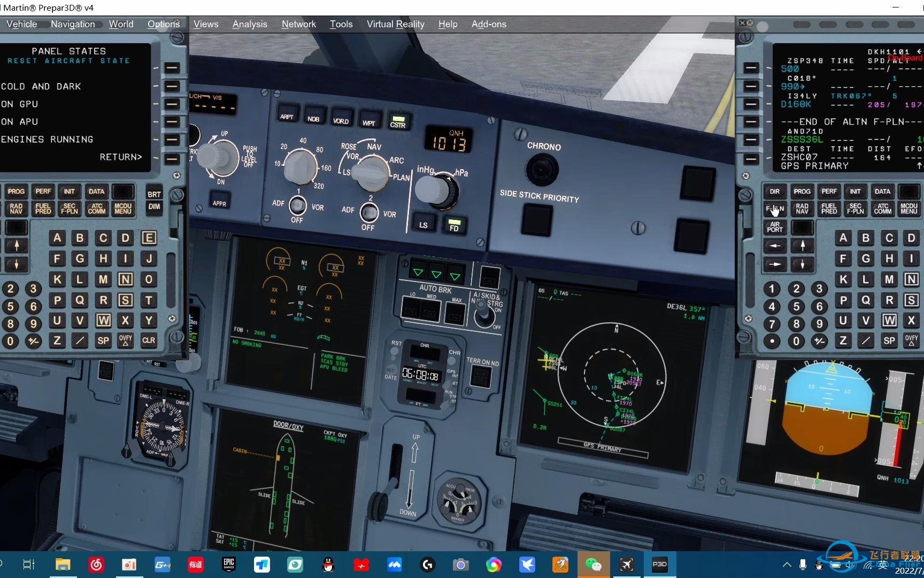The height and width of the screenshot is (578, 924).
Task: Click PROG key on left MCDU
Action: point(16,192)
